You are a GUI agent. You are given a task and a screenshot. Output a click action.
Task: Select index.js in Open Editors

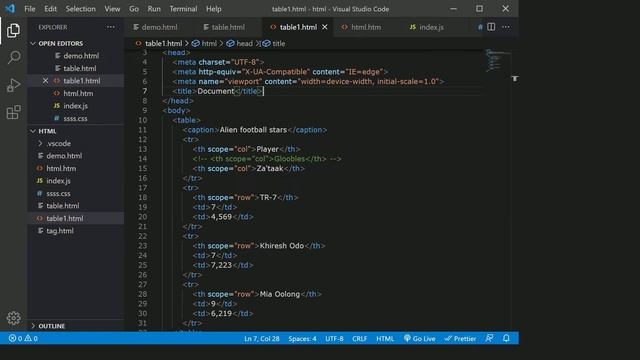pyautogui.click(x=76, y=106)
